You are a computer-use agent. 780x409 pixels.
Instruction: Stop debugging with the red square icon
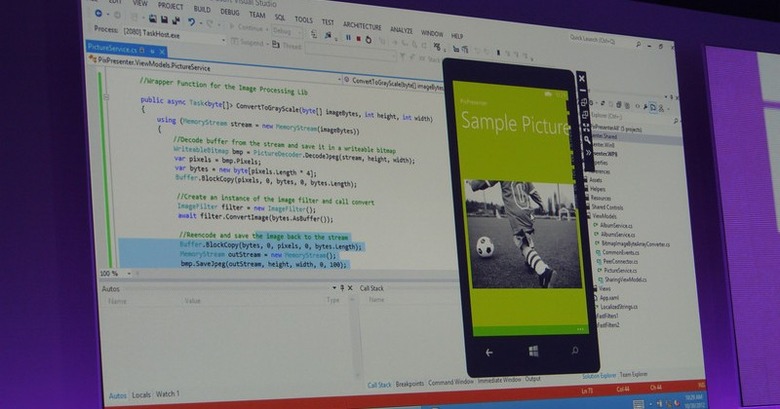coord(358,39)
